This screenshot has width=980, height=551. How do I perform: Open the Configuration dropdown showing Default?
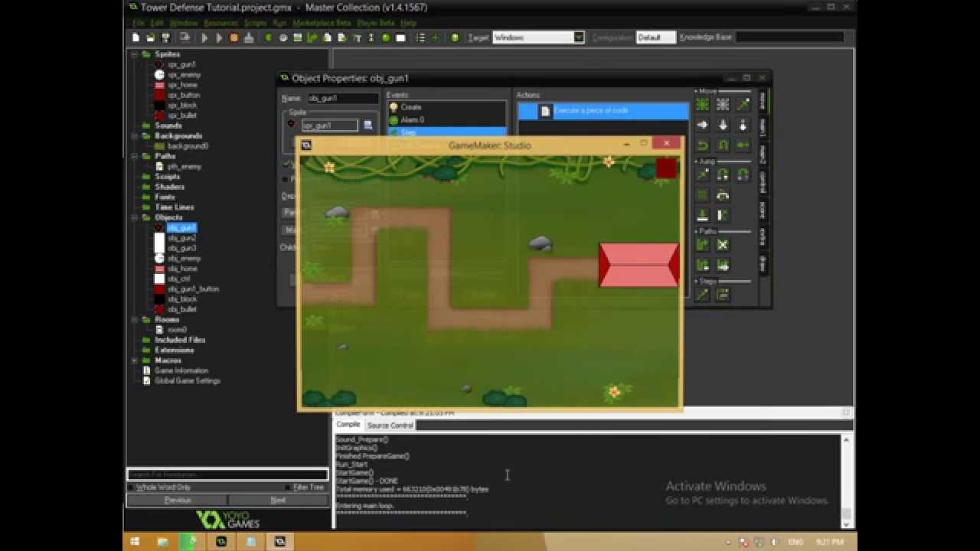(x=656, y=37)
